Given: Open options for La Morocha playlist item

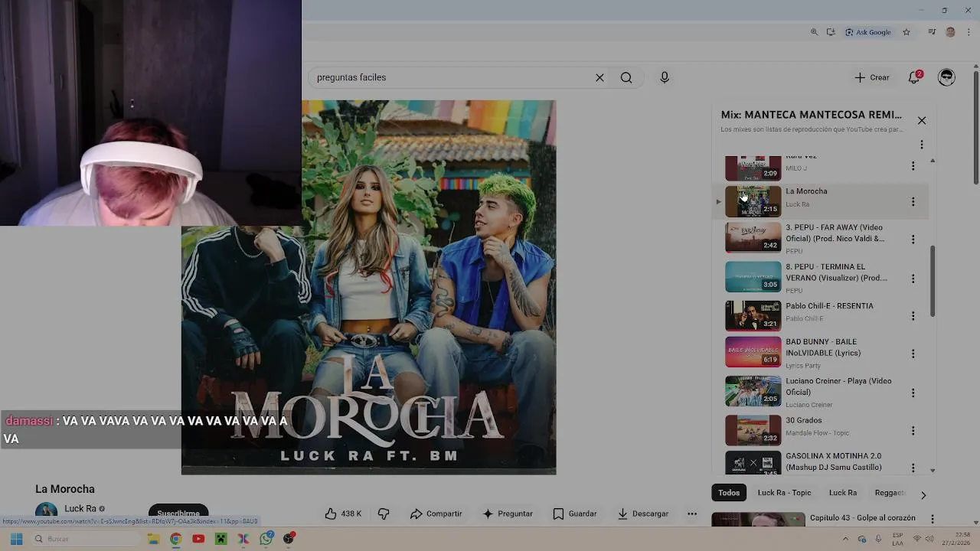Looking at the screenshot, I should coord(913,201).
